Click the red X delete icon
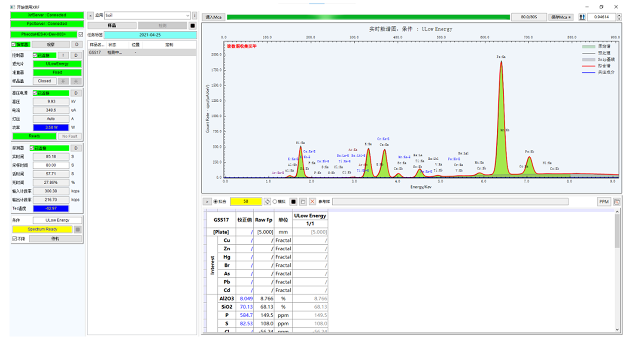 click(x=313, y=201)
